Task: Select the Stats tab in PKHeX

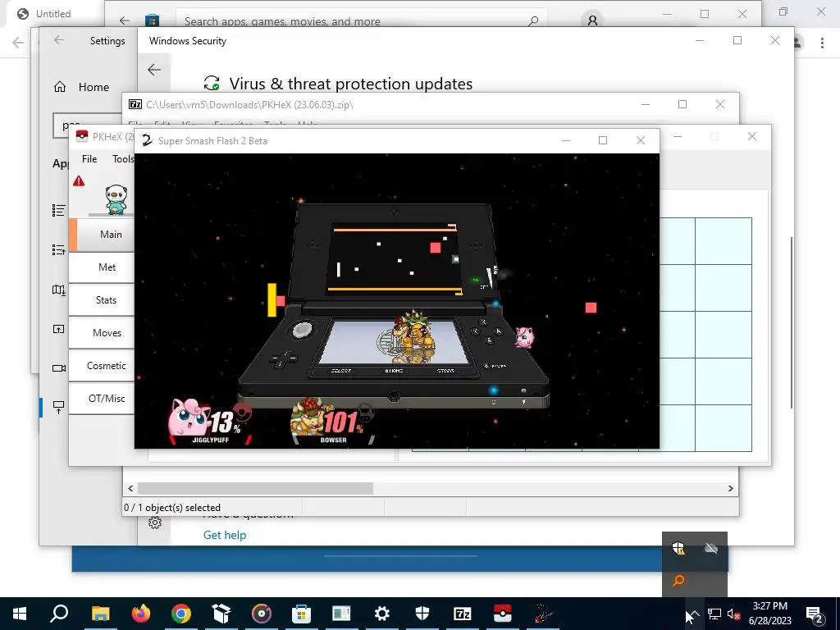Action: click(x=102, y=300)
